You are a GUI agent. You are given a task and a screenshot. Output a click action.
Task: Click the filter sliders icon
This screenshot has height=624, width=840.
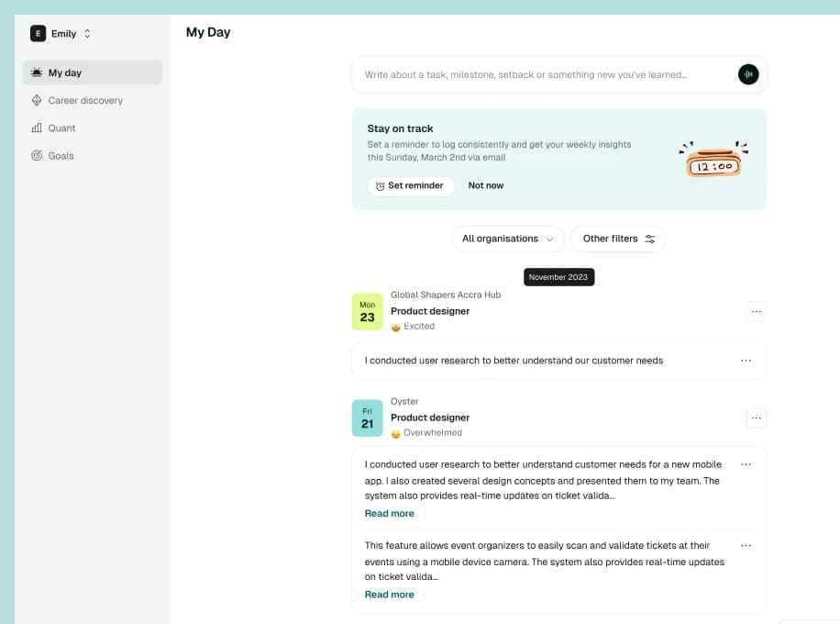(x=650, y=239)
